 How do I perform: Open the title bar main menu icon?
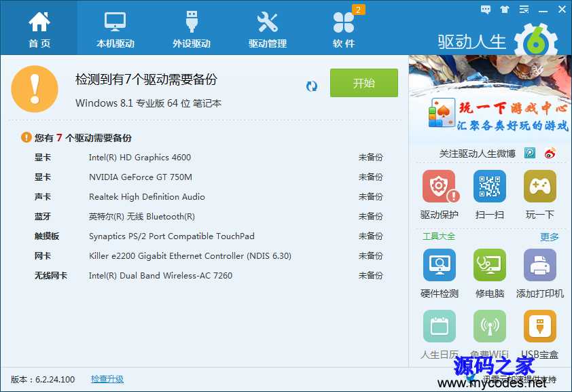[x=524, y=10]
